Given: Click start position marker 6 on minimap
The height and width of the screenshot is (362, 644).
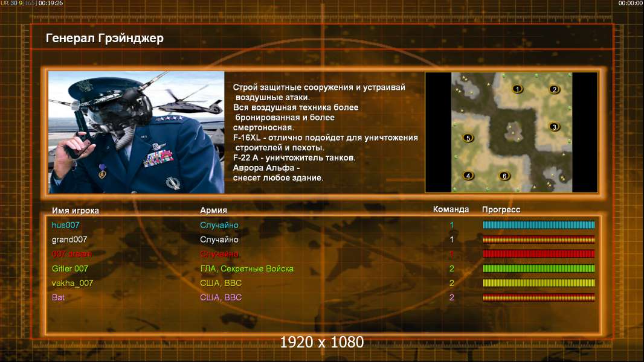Looking at the screenshot, I should (x=504, y=176).
